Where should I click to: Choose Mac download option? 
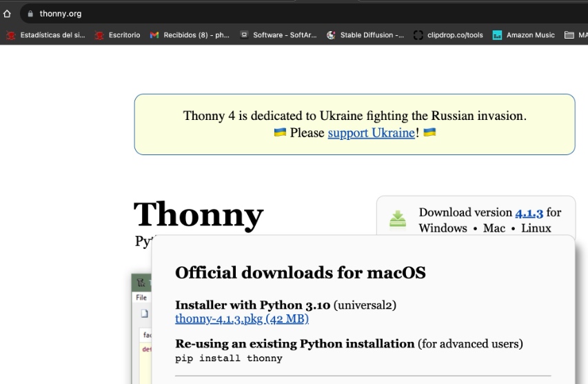pyautogui.click(x=494, y=228)
